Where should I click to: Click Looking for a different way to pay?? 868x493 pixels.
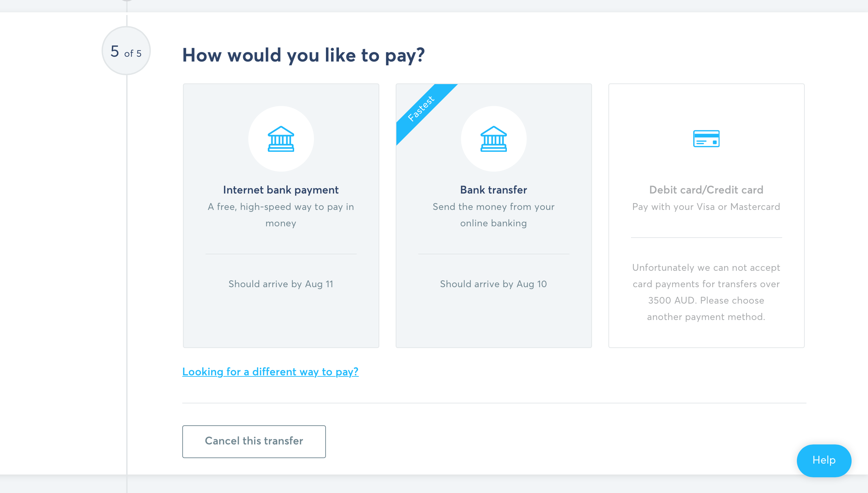click(270, 372)
